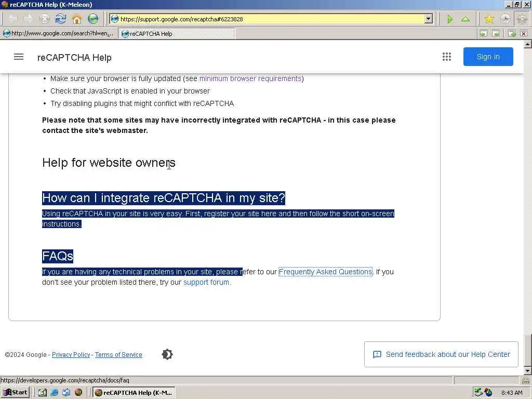Click the Sign in button
This screenshot has width=532, height=399.
(x=488, y=57)
